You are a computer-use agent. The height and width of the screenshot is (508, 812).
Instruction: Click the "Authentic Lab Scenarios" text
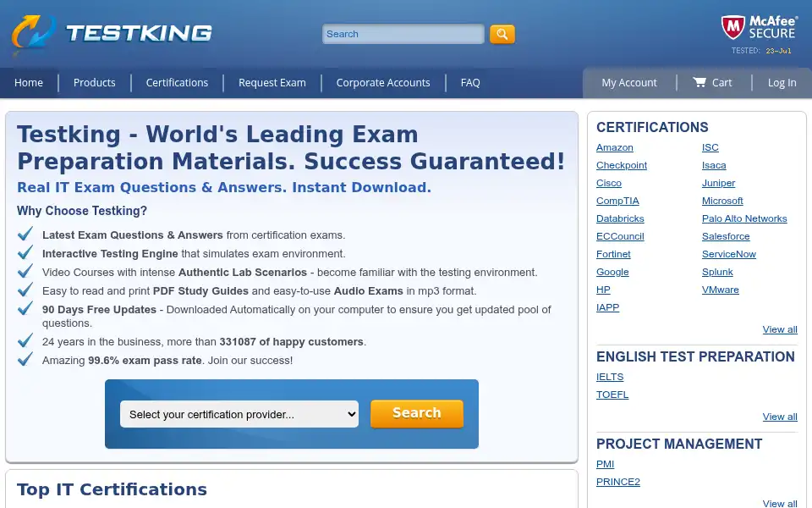pos(243,273)
